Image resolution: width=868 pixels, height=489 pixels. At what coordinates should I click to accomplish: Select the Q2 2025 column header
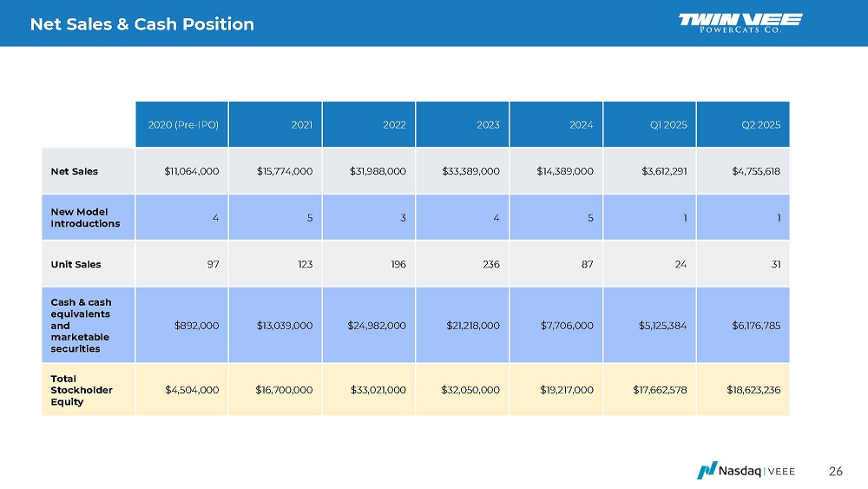pos(761,125)
